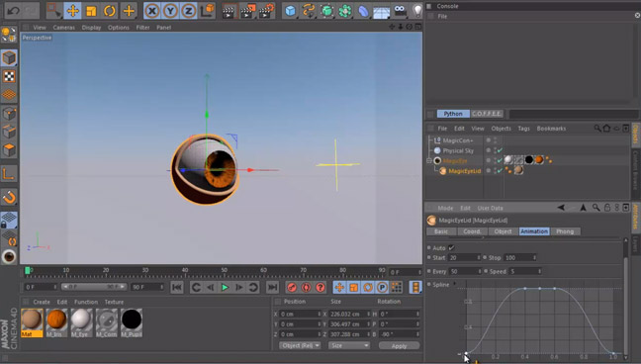Toggle Y axis lock

point(170,11)
